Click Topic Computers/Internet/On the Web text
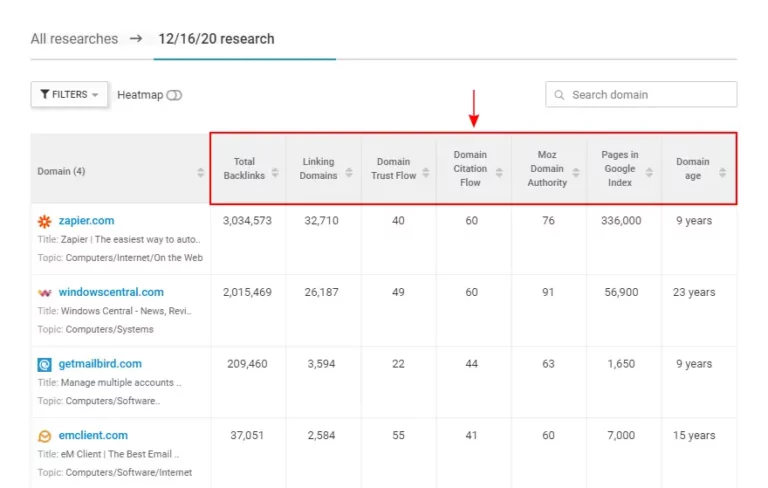This screenshot has height=488, width=768. click(120, 258)
